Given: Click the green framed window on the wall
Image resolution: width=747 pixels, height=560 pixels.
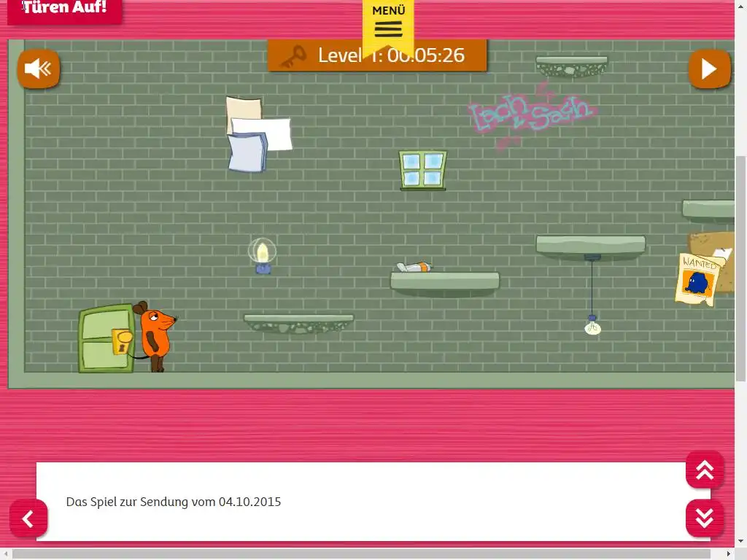Looking at the screenshot, I should [423, 171].
